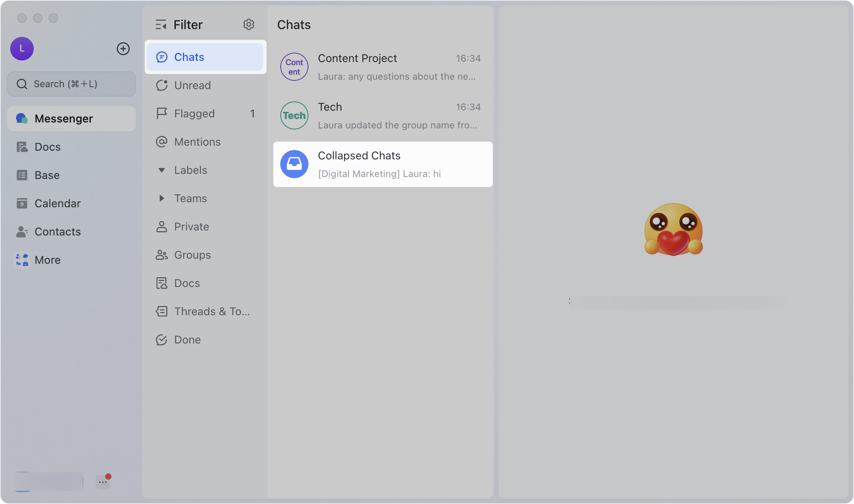Select the Docs filter in Filter panel
This screenshot has height=504, width=854.
pyautogui.click(x=205, y=283)
